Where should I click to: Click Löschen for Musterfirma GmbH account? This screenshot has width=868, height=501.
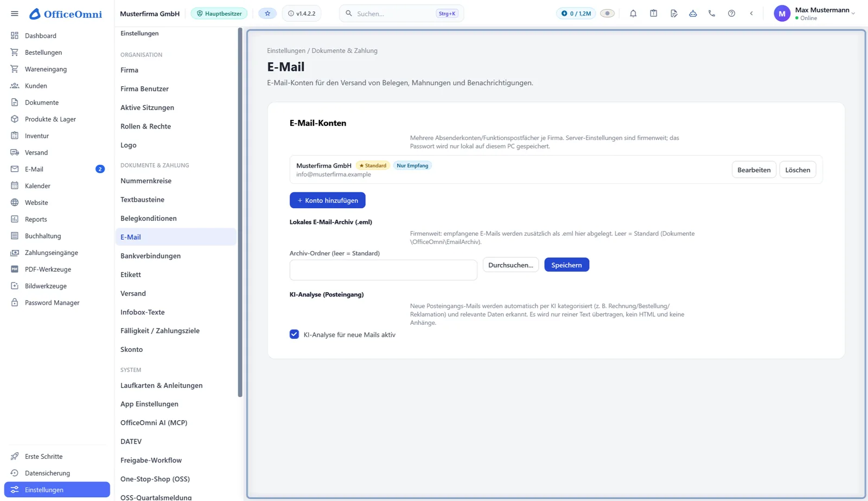797,170
